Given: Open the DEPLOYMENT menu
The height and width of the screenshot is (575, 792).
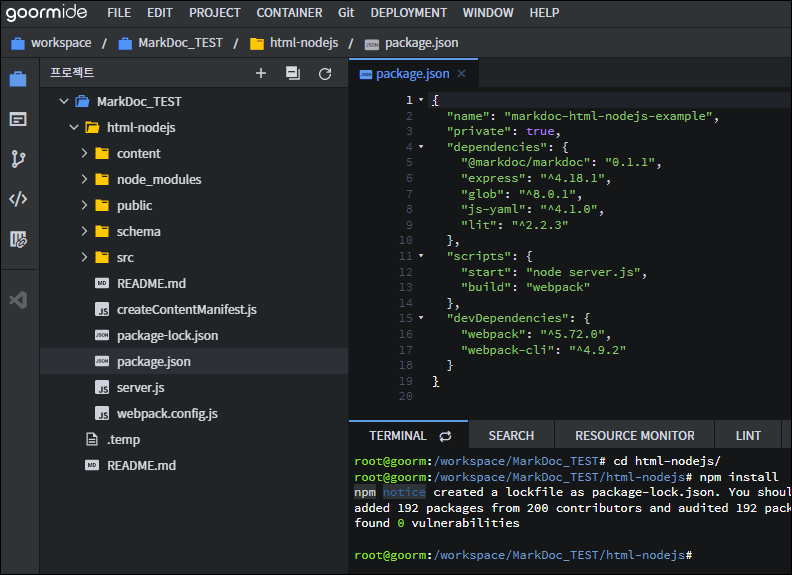Looking at the screenshot, I should tap(409, 13).
